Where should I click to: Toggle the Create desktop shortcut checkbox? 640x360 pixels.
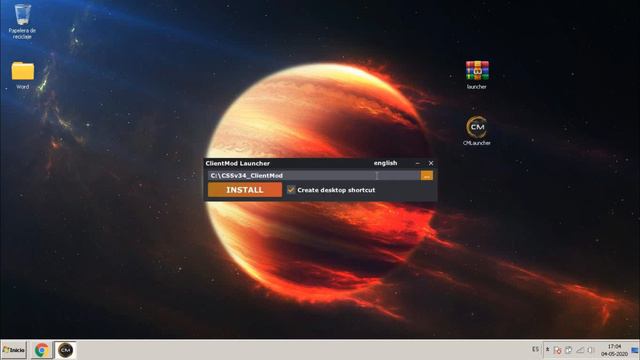point(291,189)
